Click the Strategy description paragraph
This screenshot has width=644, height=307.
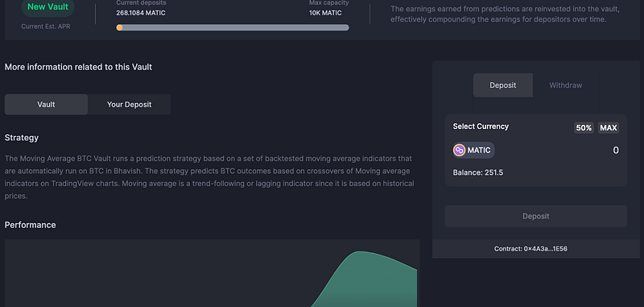point(209,177)
